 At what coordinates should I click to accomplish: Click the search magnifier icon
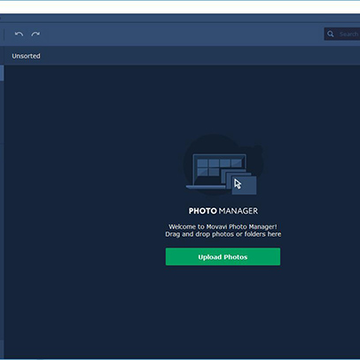tap(330, 34)
